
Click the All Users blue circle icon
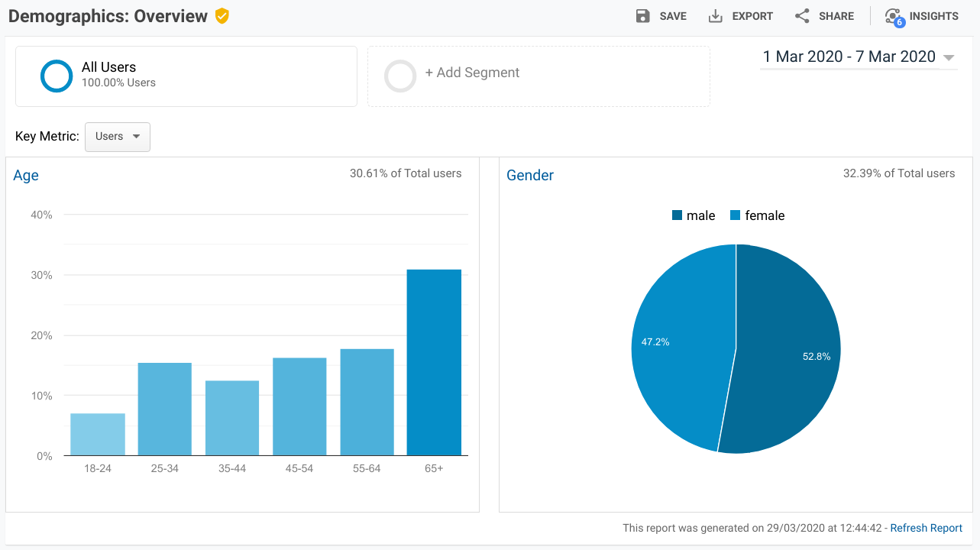click(x=57, y=76)
